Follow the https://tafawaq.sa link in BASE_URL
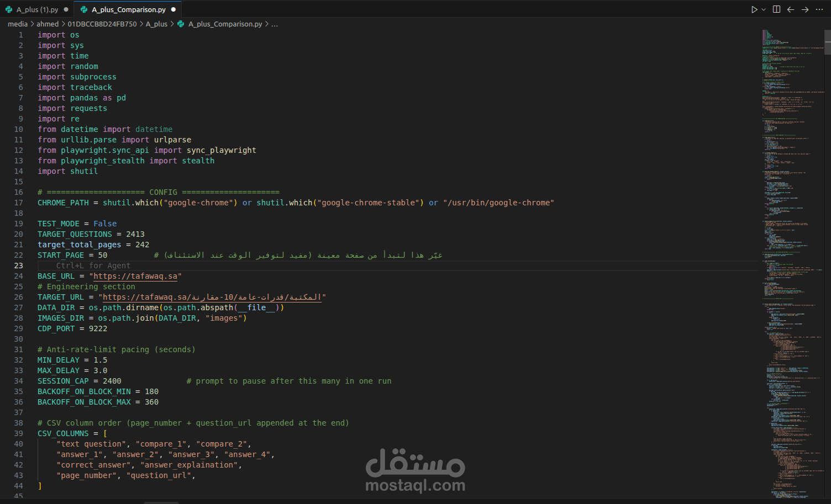This screenshot has width=831, height=504. point(135,276)
